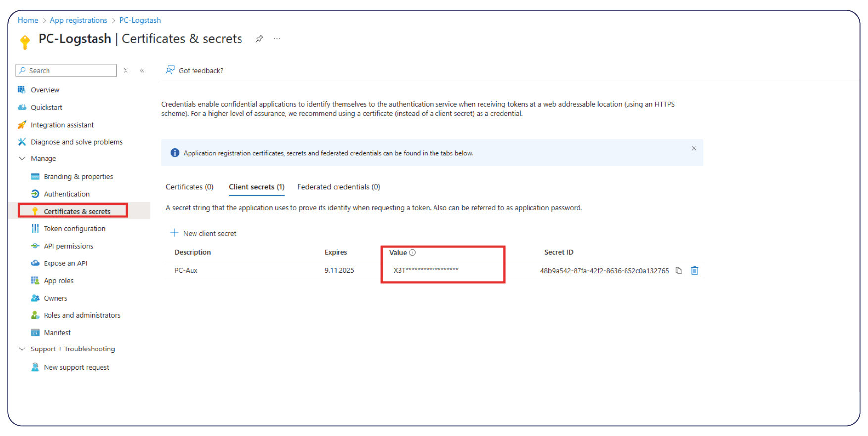Open Expose an API
Viewport: 868px width, 436px height.
coord(65,263)
